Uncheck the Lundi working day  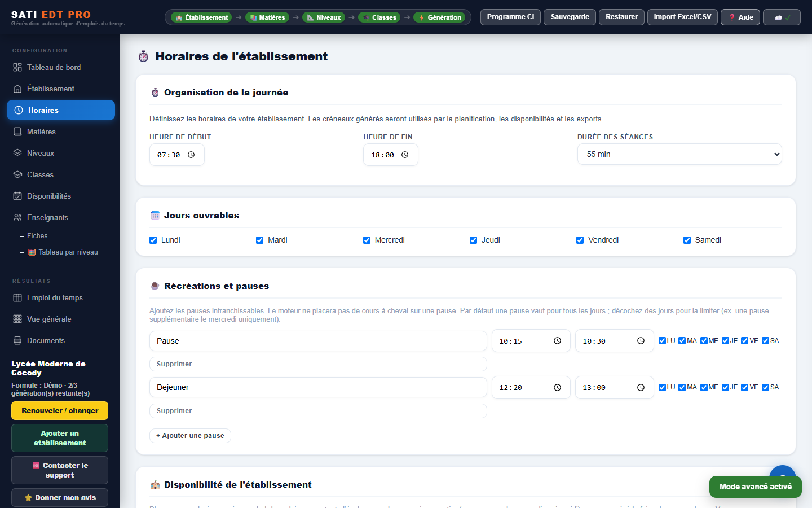coord(153,240)
